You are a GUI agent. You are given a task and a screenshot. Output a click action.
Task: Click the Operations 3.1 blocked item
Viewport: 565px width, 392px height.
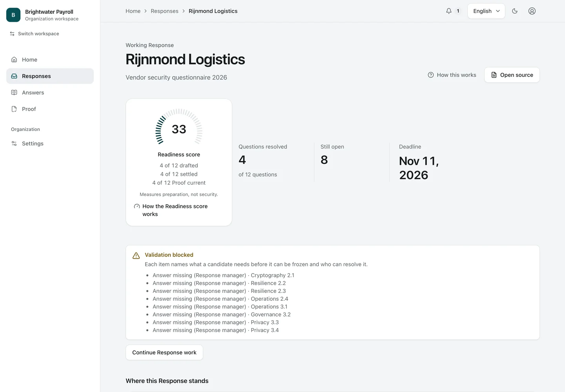[x=220, y=307]
